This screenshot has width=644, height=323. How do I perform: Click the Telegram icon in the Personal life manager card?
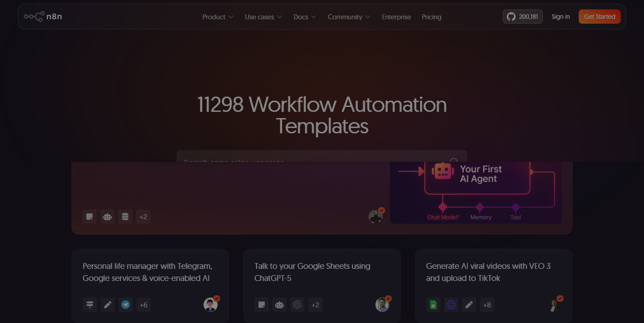[x=126, y=305]
